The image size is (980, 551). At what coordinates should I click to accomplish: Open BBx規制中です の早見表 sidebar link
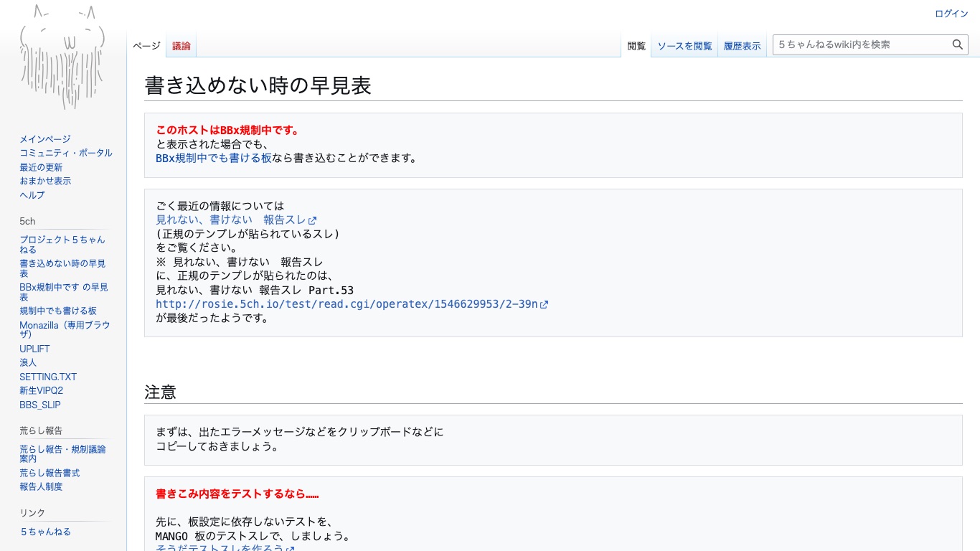pyautogui.click(x=64, y=292)
